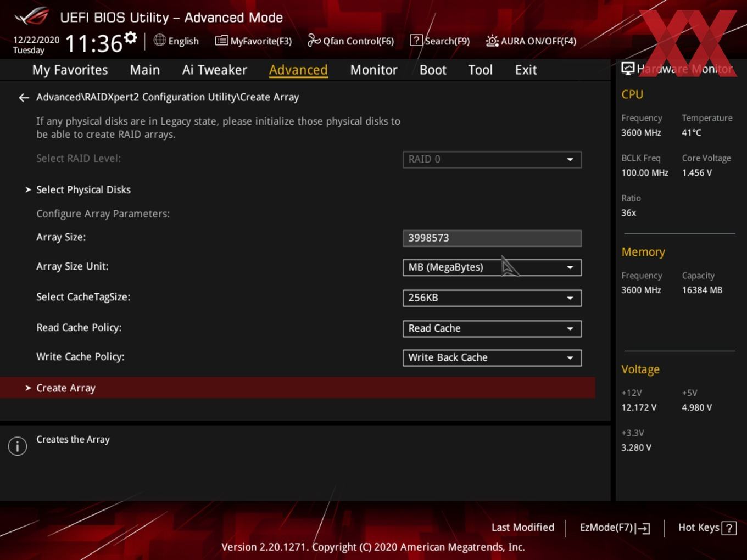Image resolution: width=747 pixels, height=560 pixels.
Task: Expand Select Physical Disks submenu
Action: [83, 190]
